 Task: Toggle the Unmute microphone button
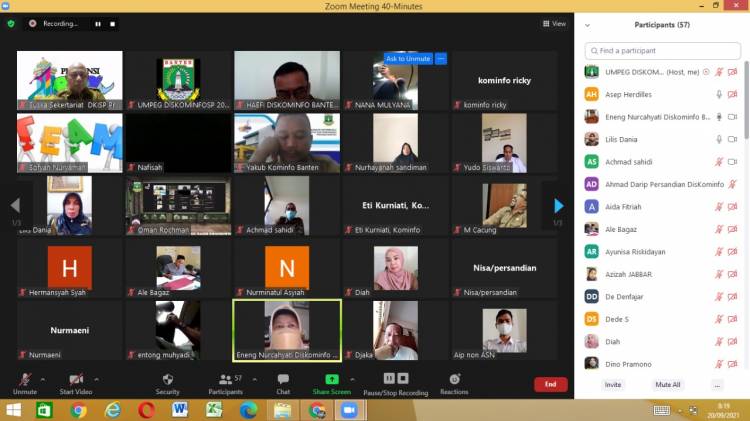(x=24, y=383)
